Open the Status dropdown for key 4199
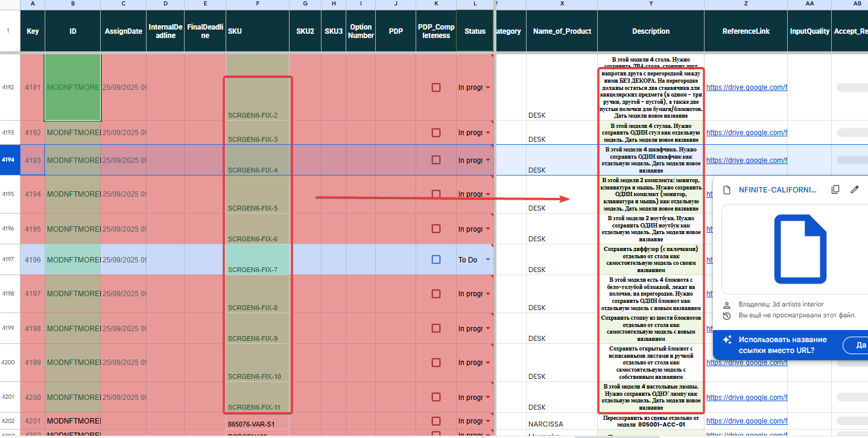The height and width of the screenshot is (438, 868). click(x=487, y=363)
